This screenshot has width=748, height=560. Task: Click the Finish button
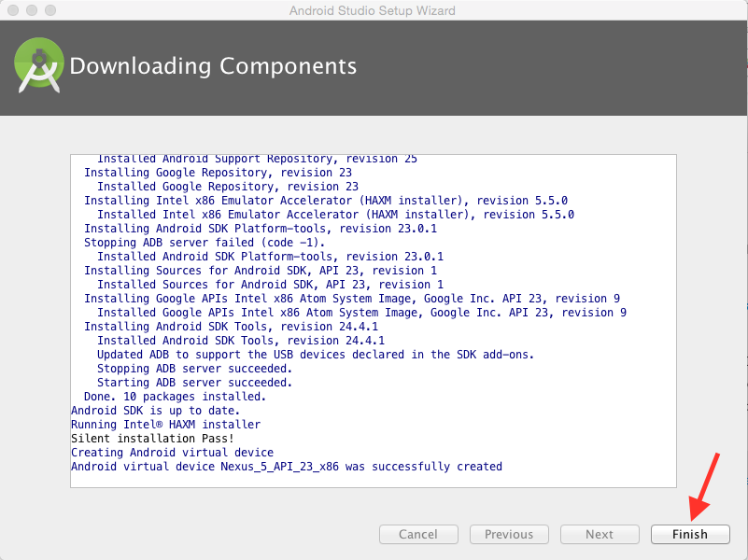tap(690, 534)
